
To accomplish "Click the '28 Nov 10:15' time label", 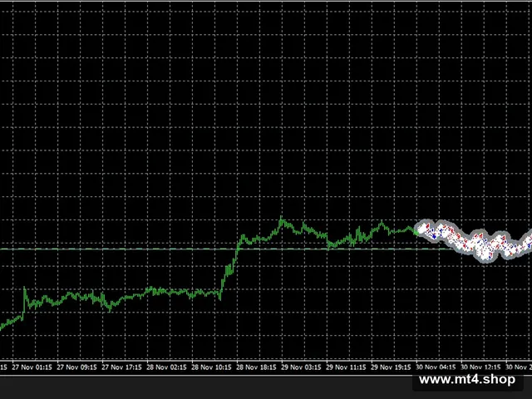I will (211, 367).
